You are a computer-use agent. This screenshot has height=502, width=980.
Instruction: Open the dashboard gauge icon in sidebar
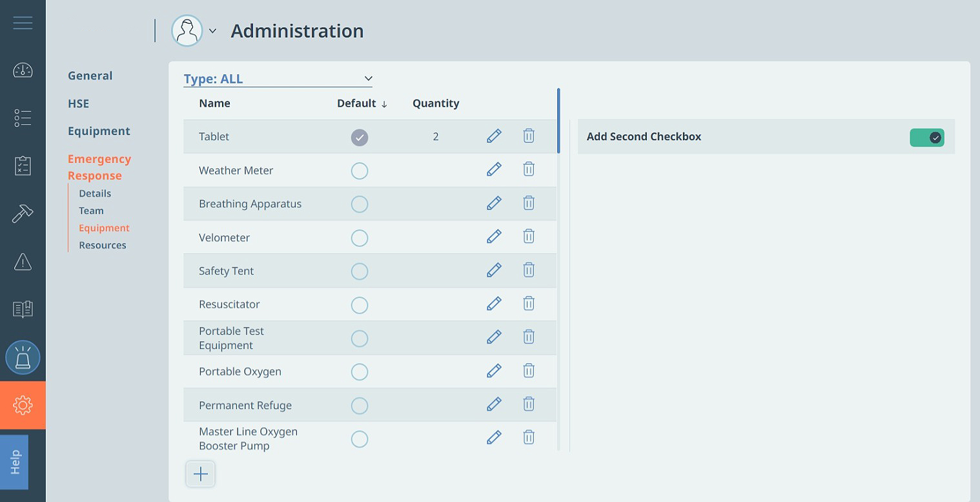coord(23,70)
